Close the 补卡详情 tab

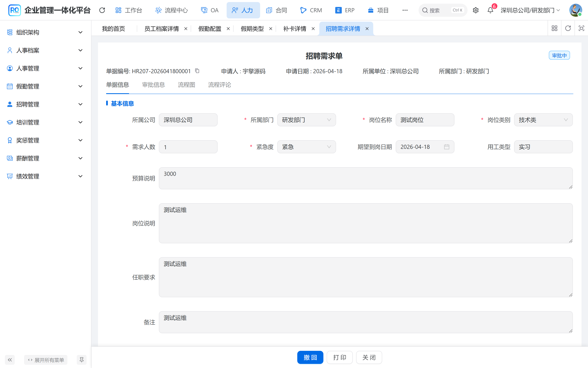pos(313,29)
